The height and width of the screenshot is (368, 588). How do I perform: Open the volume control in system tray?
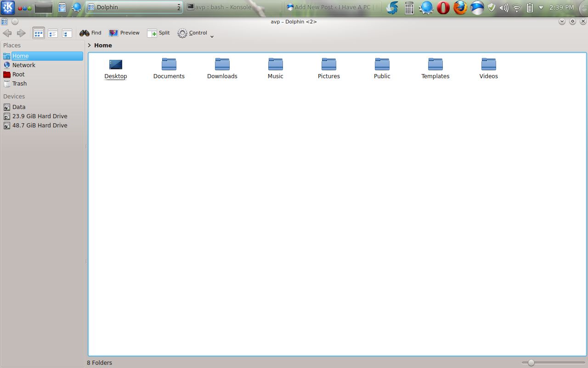tap(504, 7)
